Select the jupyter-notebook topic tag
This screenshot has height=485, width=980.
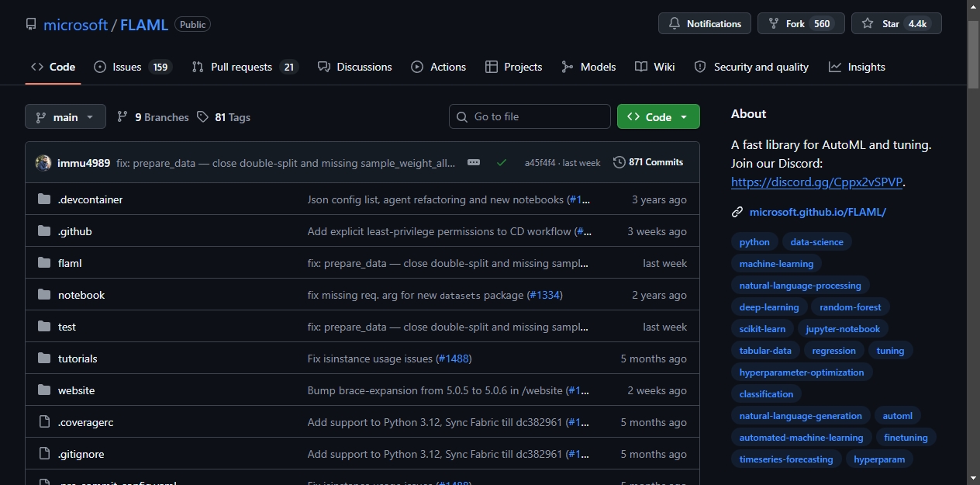coord(843,329)
